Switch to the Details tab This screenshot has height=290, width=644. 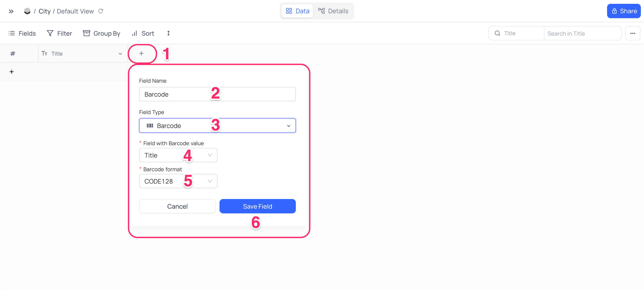click(x=333, y=11)
